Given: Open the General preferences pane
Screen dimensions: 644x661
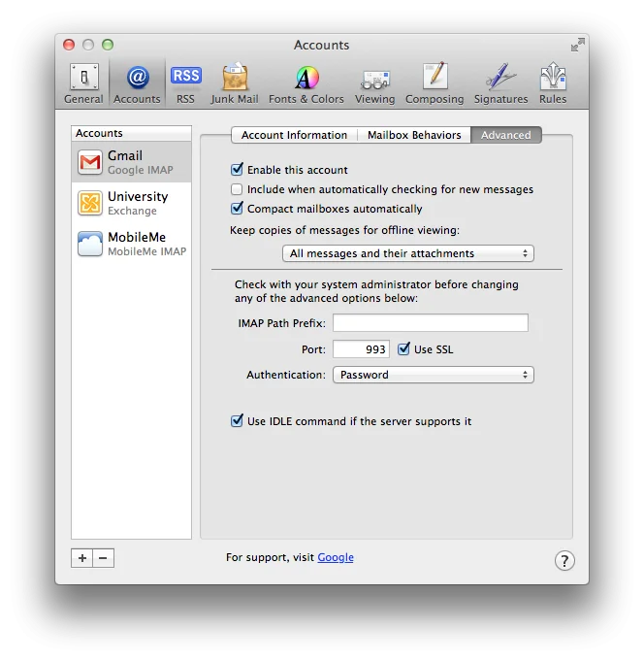Looking at the screenshot, I should point(83,83).
